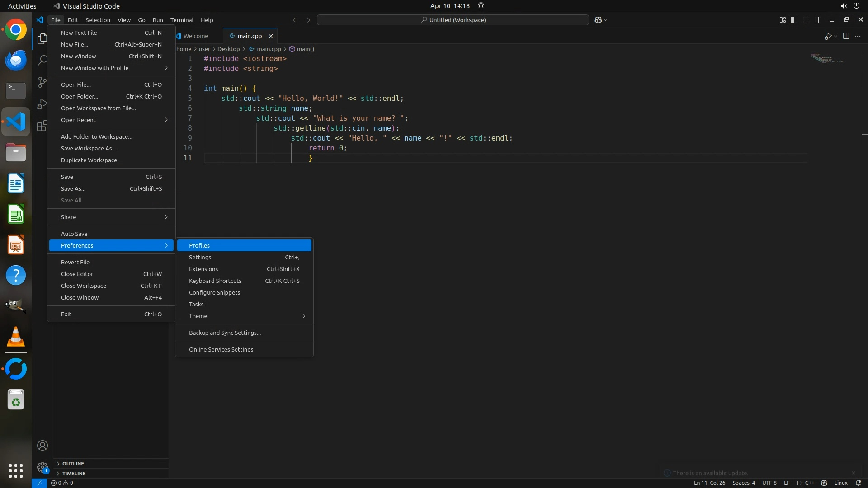Toggle Auto Save in File menu
Viewport: 868px width, 488px height.
click(74, 234)
